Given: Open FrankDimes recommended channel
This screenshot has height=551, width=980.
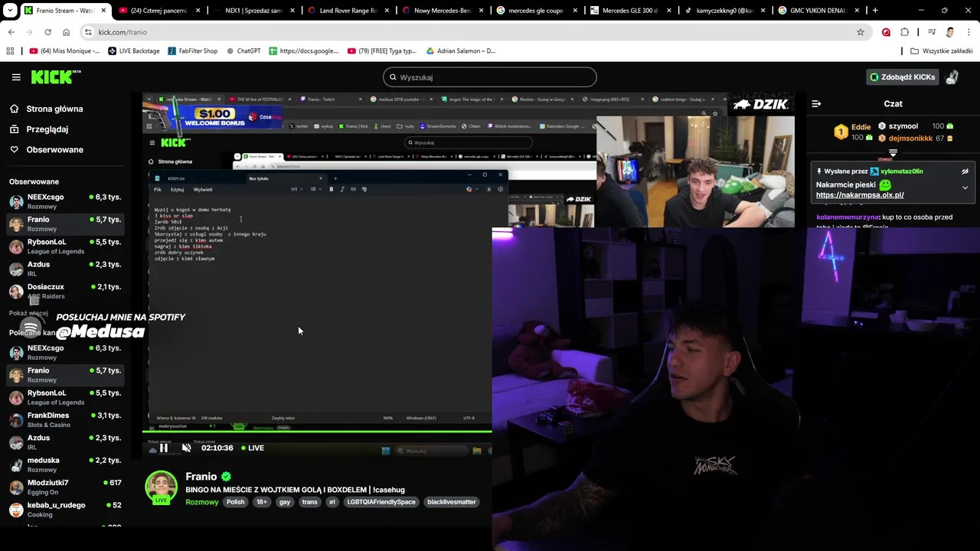Looking at the screenshot, I should pos(65,420).
